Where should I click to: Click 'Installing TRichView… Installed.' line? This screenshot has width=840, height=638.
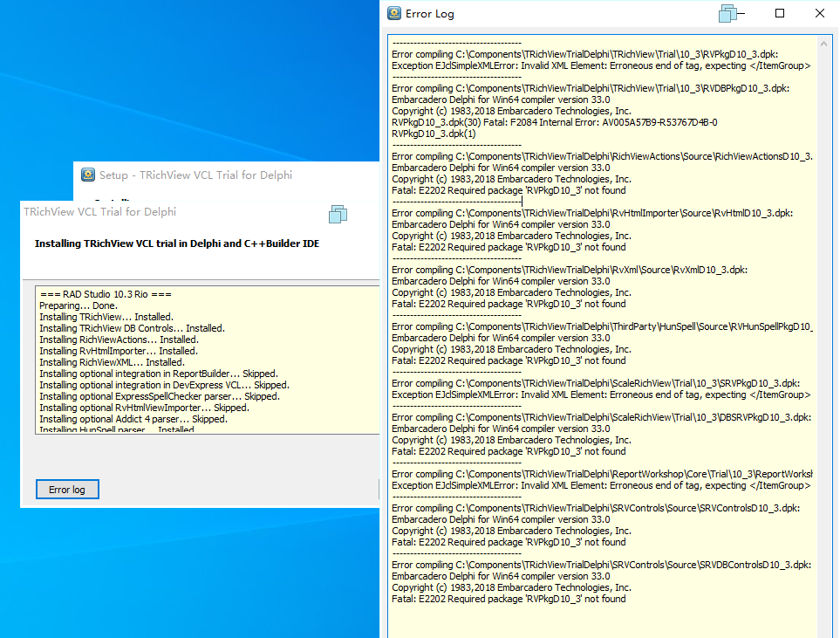click(106, 317)
